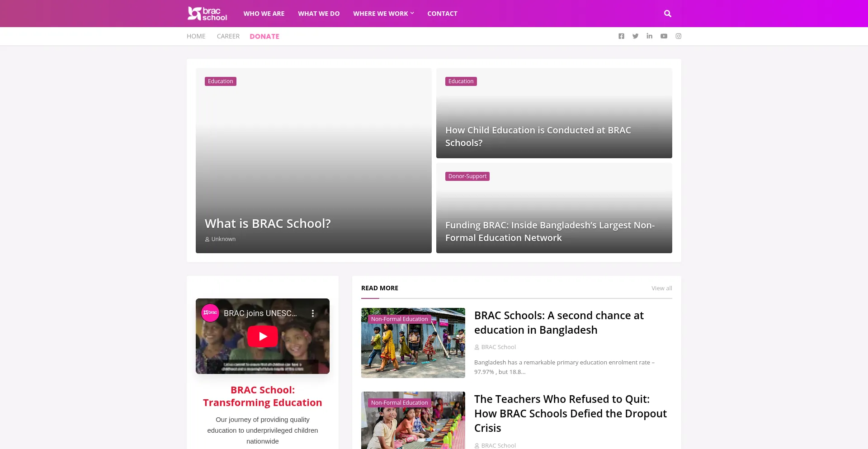This screenshot has width=868, height=449.
Task: Click the Donor-Support category tag
Action: [x=467, y=176]
